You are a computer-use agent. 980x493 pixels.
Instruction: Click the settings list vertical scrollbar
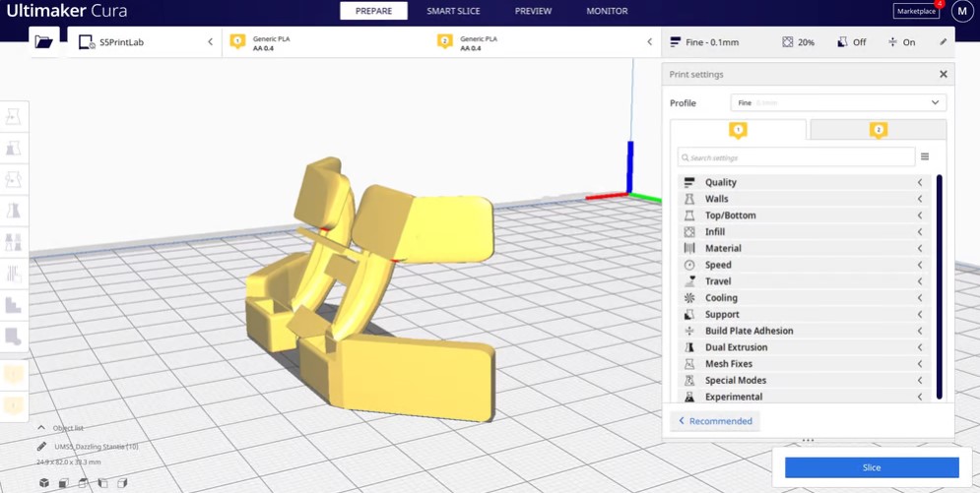click(939, 287)
